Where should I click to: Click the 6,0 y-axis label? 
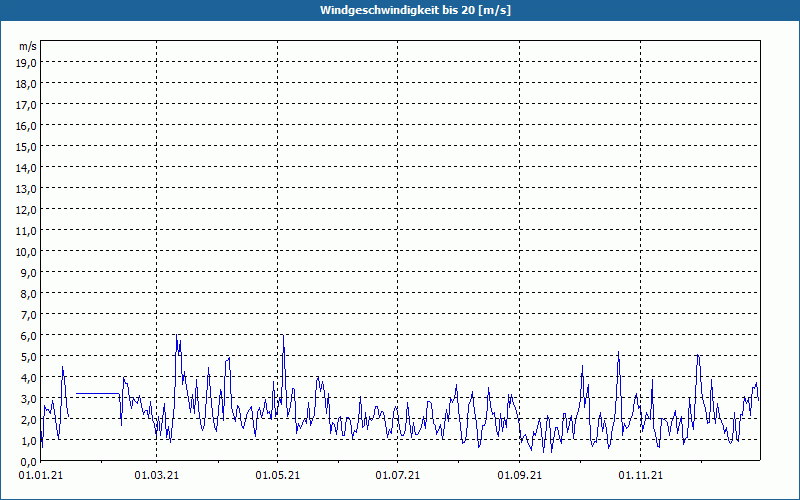[28, 336]
